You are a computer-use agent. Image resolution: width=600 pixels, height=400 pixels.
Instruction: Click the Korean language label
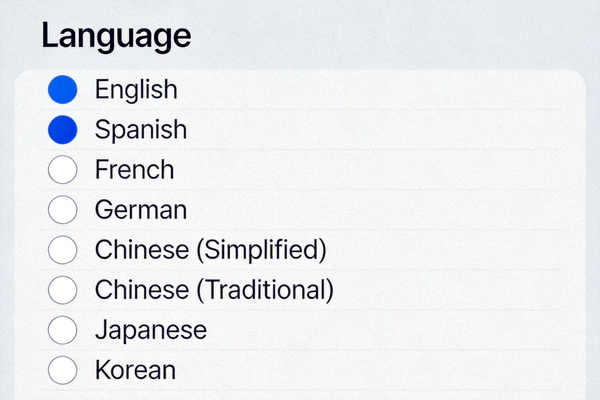(x=135, y=370)
